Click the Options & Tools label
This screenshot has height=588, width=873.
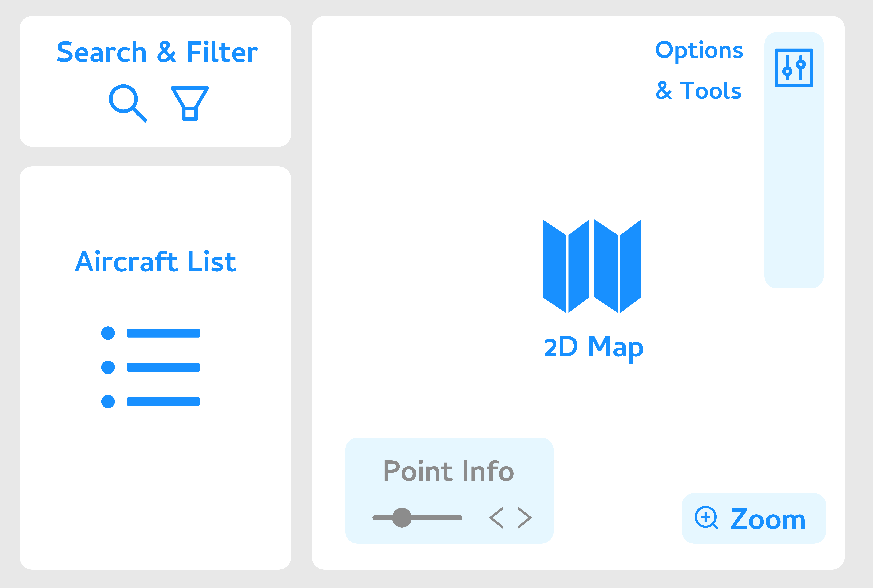[x=699, y=71]
